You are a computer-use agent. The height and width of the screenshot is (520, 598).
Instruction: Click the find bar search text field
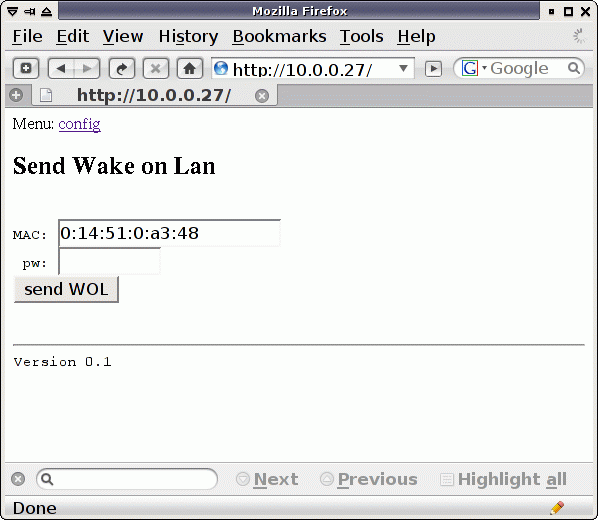[127, 479]
